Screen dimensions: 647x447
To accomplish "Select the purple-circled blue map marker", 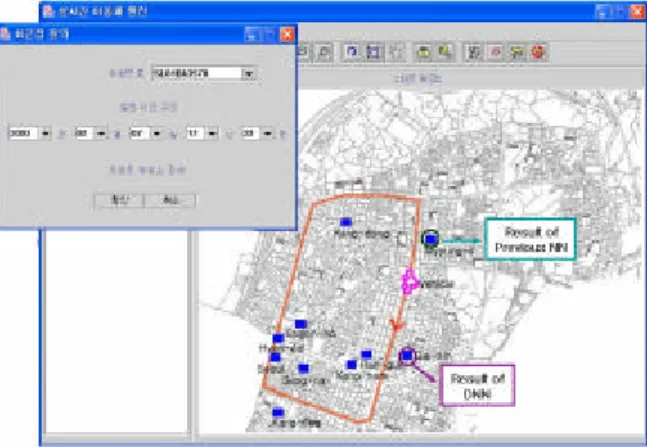I will [x=407, y=355].
